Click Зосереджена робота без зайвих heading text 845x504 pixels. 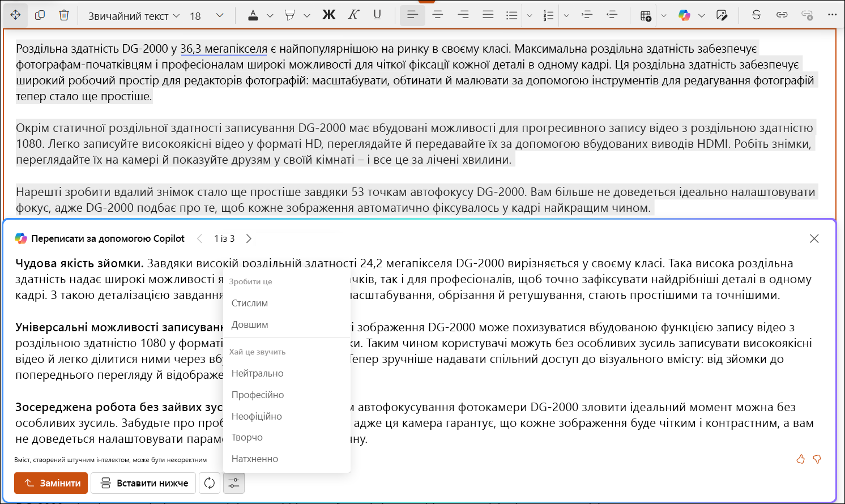(x=119, y=407)
